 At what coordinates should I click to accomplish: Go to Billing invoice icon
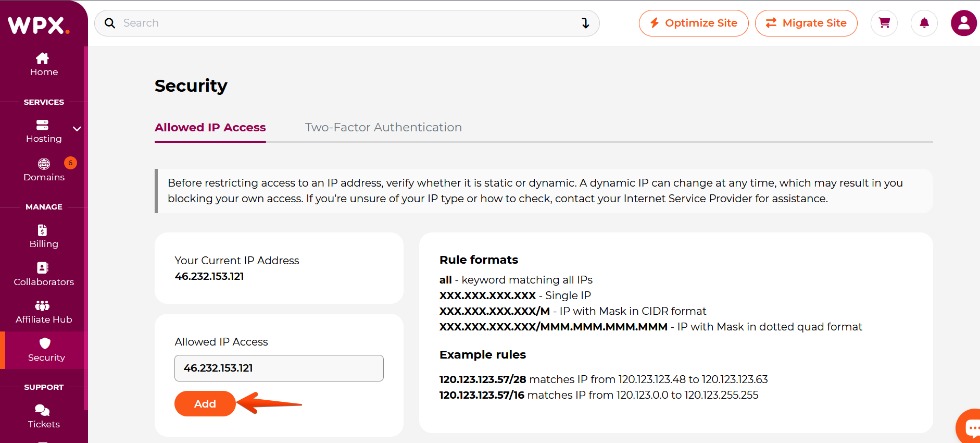click(x=43, y=230)
